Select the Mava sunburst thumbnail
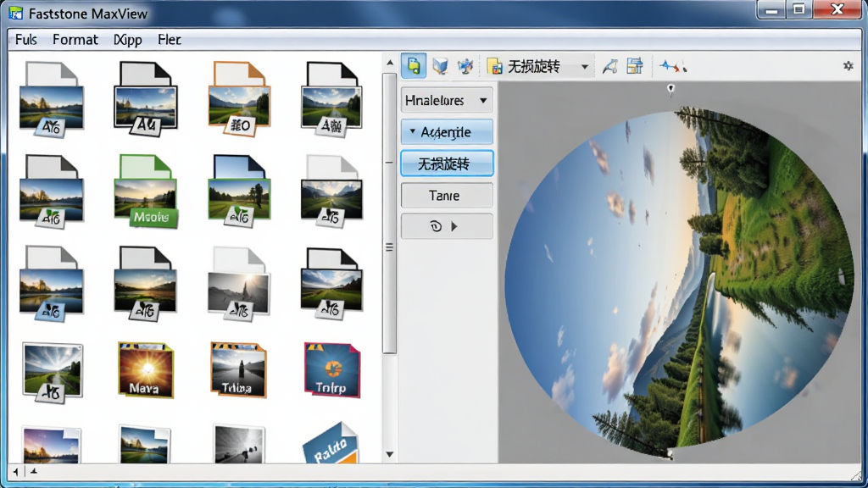Viewport: 868px width, 488px height. (146, 369)
